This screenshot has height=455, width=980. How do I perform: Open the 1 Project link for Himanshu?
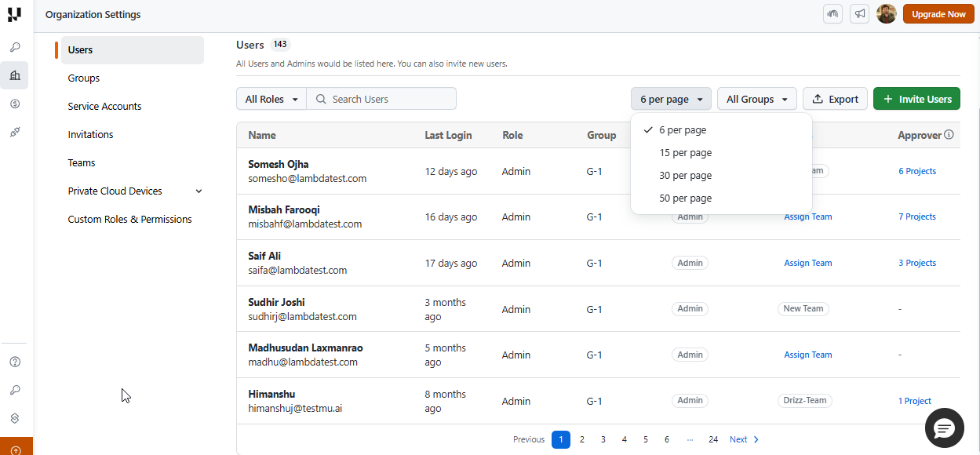pyautogui.click(x=915, y=402)
